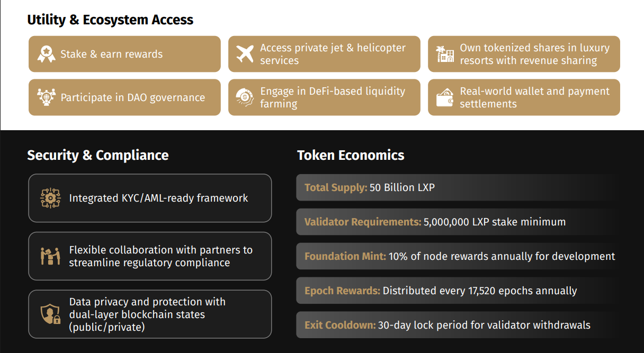Click the partner collaboration handshake icon
644x353 pixels.
(x=51, y=256)
